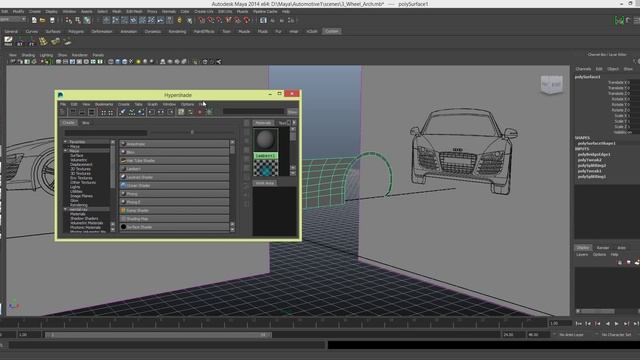Click the first shelf icon labeled Mesh
The image size is (640, 360).
point(8,40)
